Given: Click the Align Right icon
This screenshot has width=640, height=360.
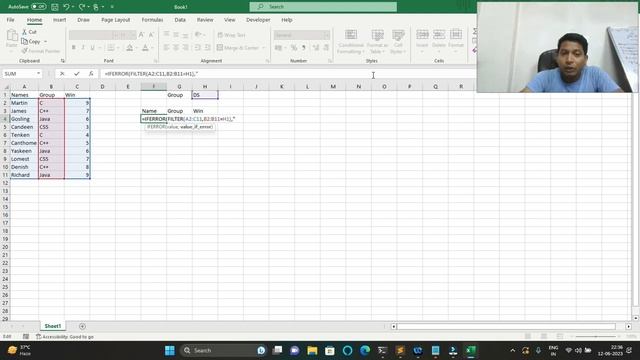Looking at the screenshot, I should (185, 48).
